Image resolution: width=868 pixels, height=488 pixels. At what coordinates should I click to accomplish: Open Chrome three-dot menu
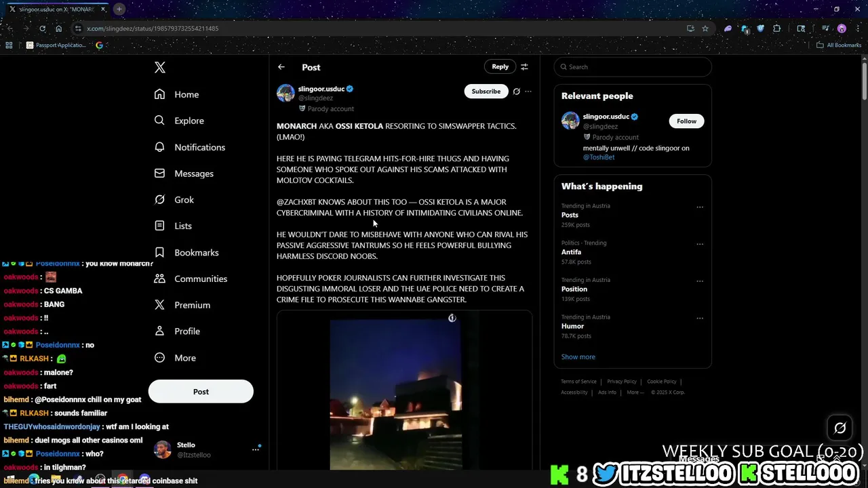(x=858, y=28)
